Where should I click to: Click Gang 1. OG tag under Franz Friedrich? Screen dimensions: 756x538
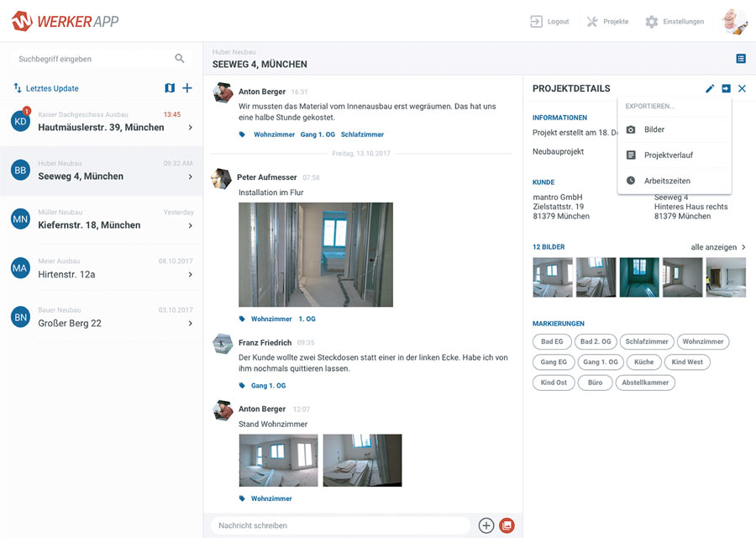click(268, 386)
